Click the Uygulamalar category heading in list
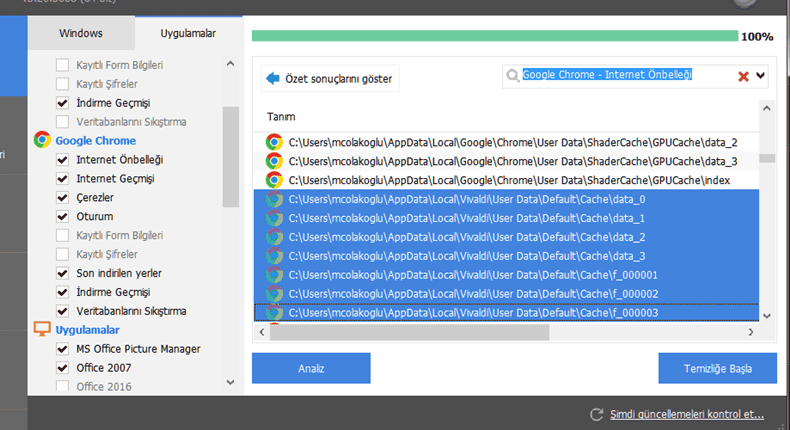Image resolution: width=790 pixels, height=430 pixels. coord(87,330)
